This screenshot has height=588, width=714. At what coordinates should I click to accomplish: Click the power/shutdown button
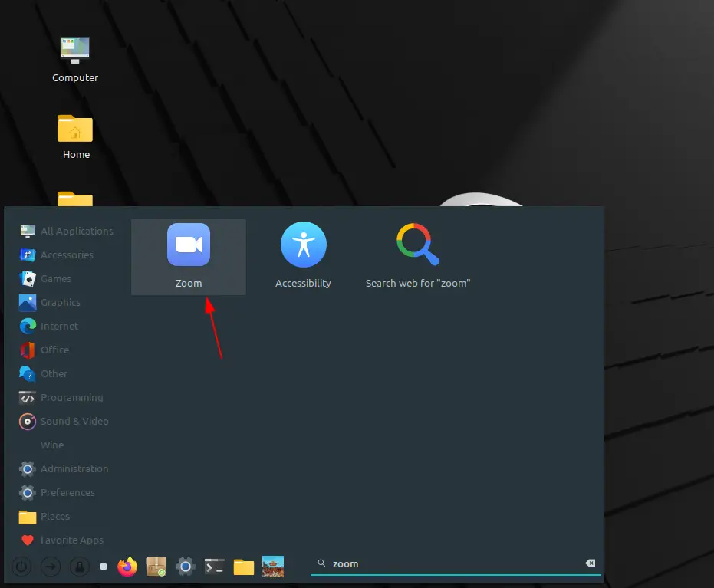[x=21, y=567]
